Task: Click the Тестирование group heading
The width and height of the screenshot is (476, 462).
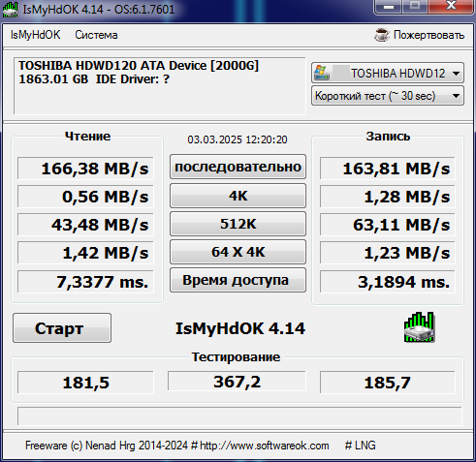Action: [x=236, y=357]
